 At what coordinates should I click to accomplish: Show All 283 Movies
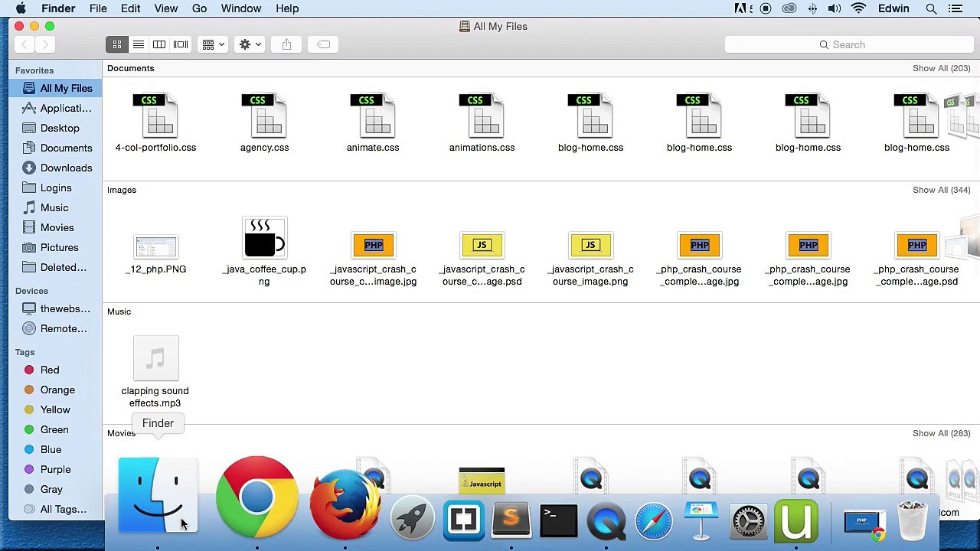[x=941, y=433]
